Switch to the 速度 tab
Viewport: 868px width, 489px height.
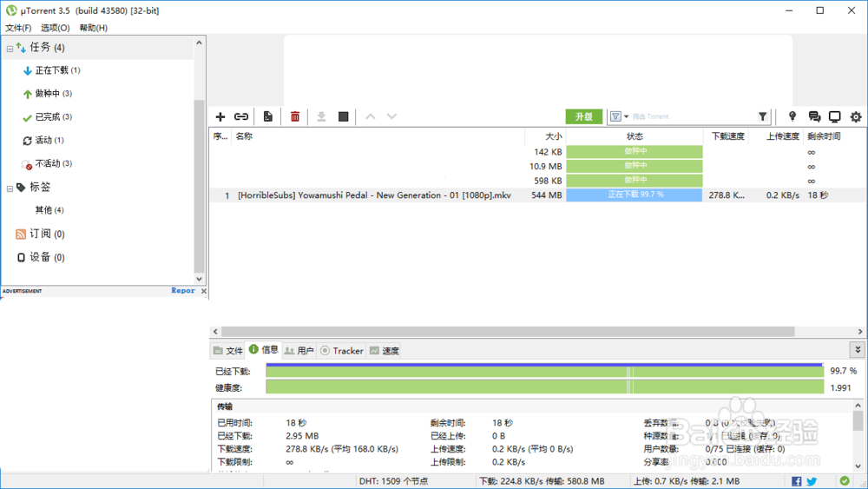point(385,351)
